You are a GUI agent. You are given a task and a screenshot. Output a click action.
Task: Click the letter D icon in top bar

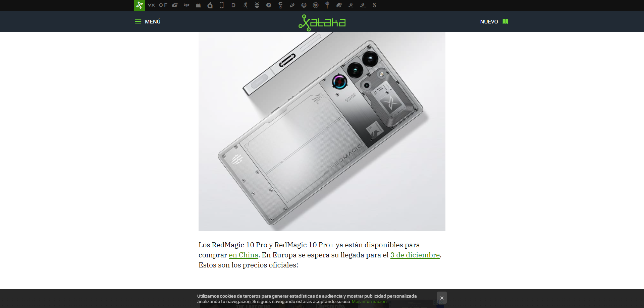click(x=233, y=5)
